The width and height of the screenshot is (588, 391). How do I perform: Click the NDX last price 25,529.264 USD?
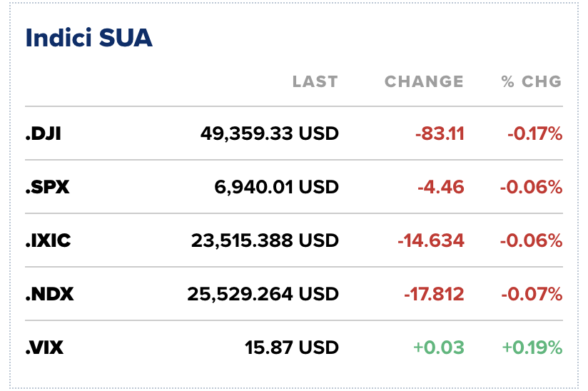pyautogui.click(x=263, y=294)
